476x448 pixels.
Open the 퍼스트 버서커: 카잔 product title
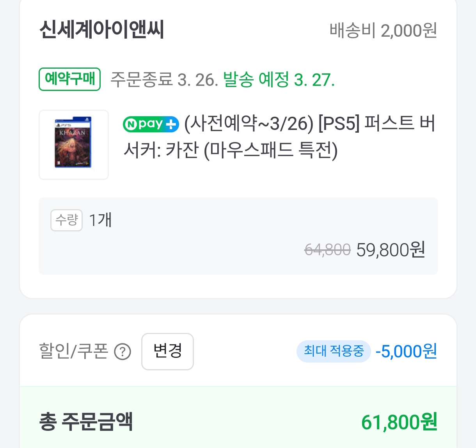(279, 137)
